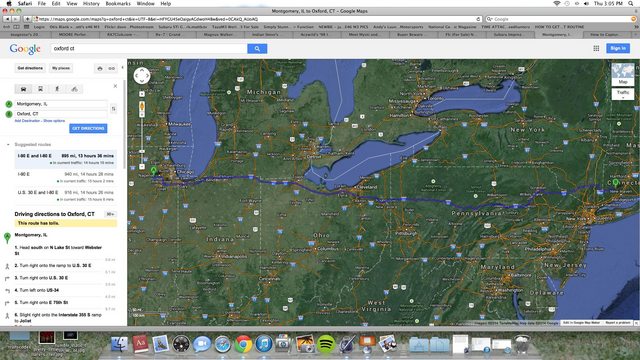Focus the Oxford, CT destination field
Image resolution: width=640 pixels, height=360 pixels.
pyautogui.click(x=61, y=114)
